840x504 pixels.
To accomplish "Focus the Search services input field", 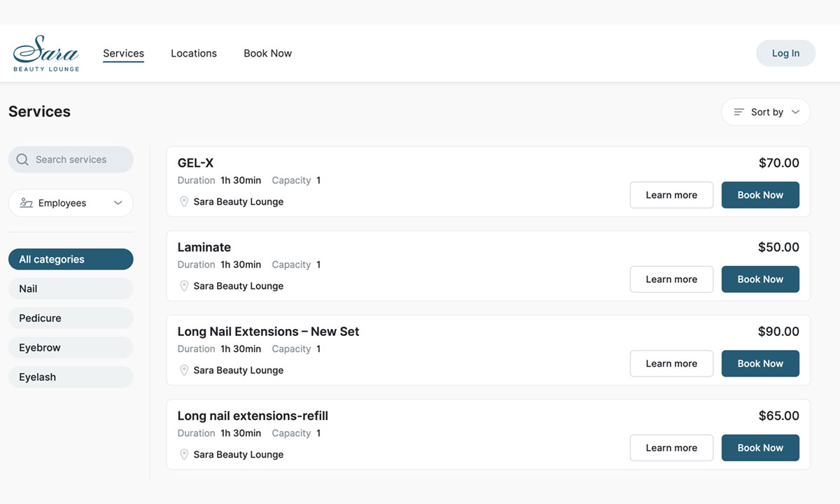I will (x=77, y=160).
